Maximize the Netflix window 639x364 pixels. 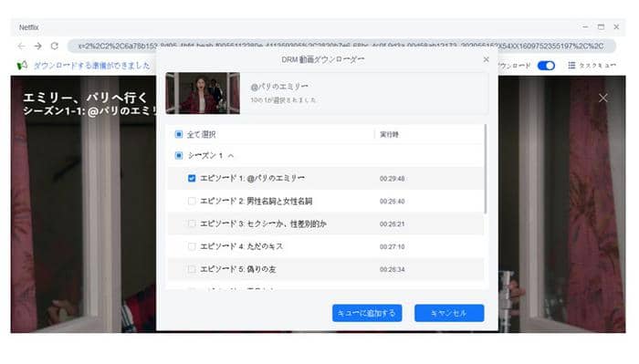tap(601, 26)
